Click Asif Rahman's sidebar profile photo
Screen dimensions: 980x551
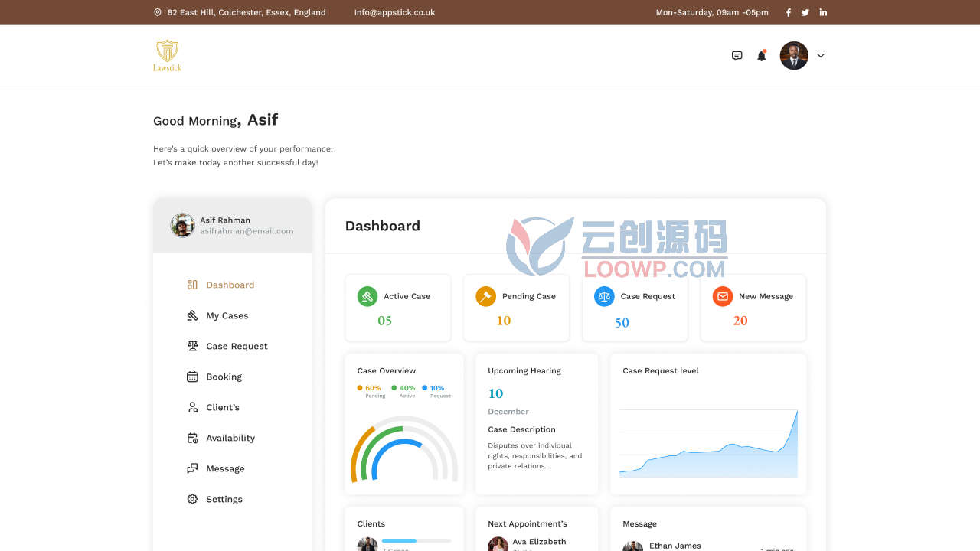pyautogui.click(x=182, y=225)
